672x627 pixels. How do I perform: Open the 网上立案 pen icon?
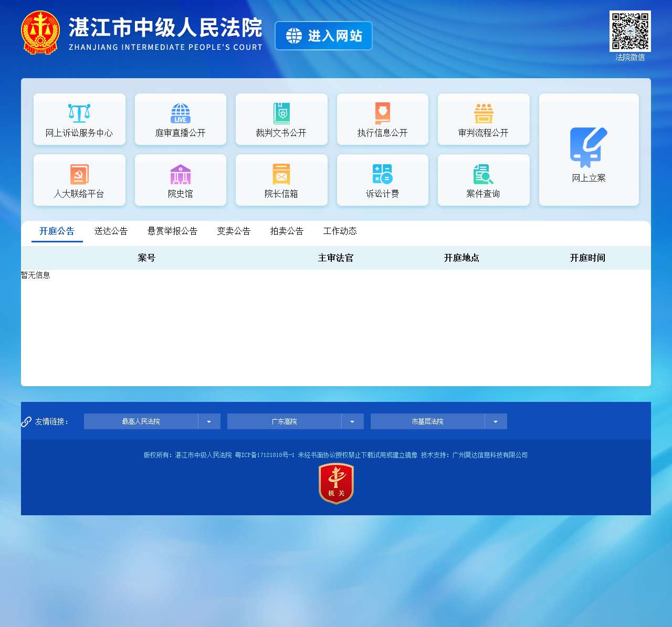tap(589, 147)
